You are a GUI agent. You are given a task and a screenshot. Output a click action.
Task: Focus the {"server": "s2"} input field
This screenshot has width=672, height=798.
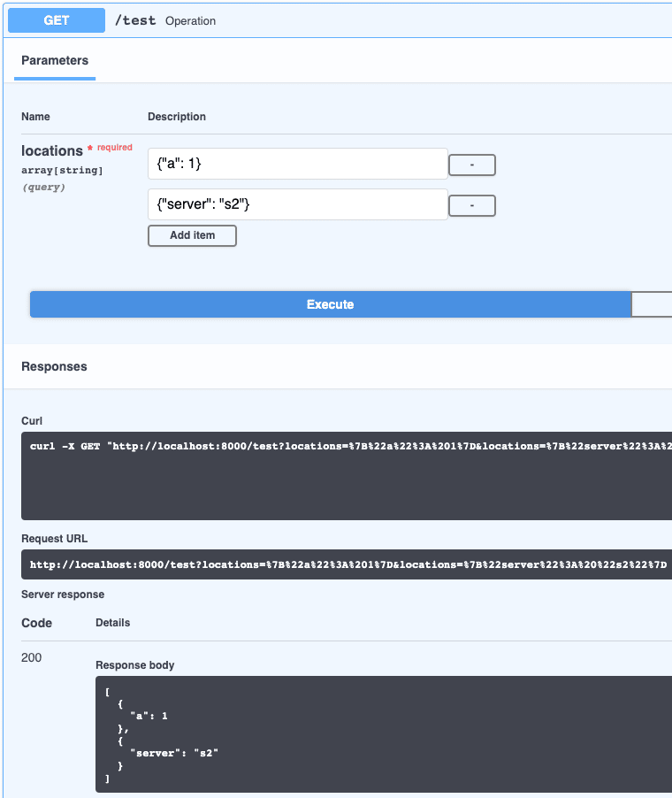tap(297, 204)
